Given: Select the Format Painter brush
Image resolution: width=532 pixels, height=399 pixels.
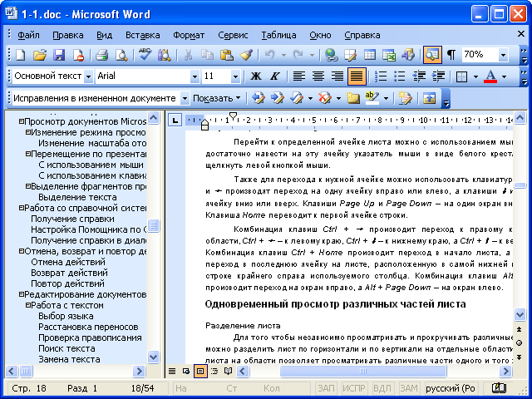Looking at the screenshot, I should (x=247, y=55).
